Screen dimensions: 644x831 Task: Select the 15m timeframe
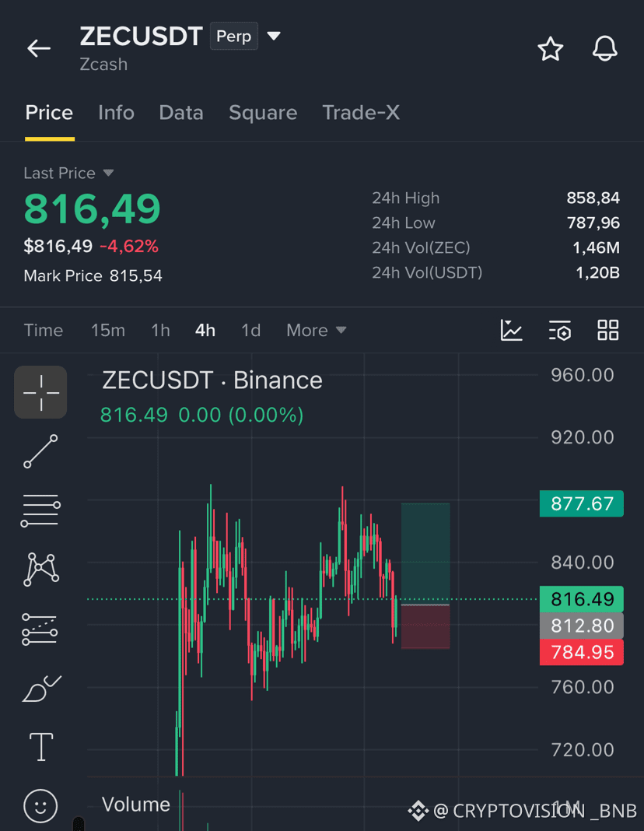coord(108,330)
